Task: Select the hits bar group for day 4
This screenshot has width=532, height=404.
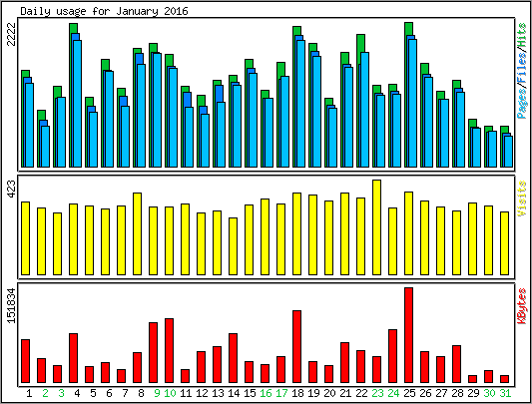Action: coord(75,96)
